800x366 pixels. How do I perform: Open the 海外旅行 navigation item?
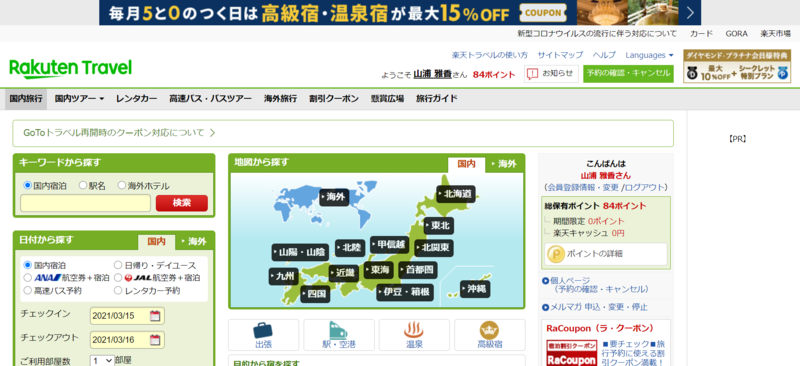280,99
